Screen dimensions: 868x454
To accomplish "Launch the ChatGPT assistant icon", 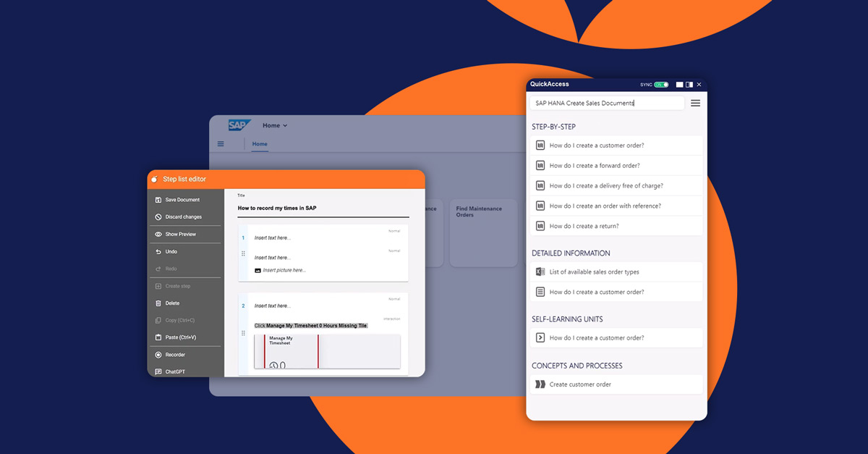I will pyautogui.click(x=159, y=371).
